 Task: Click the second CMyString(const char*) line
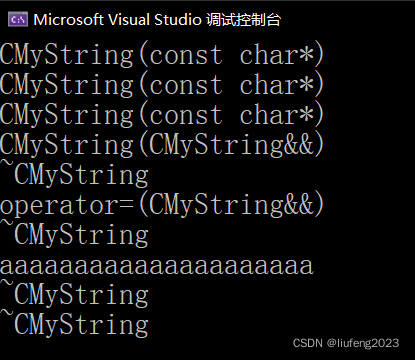162,85
